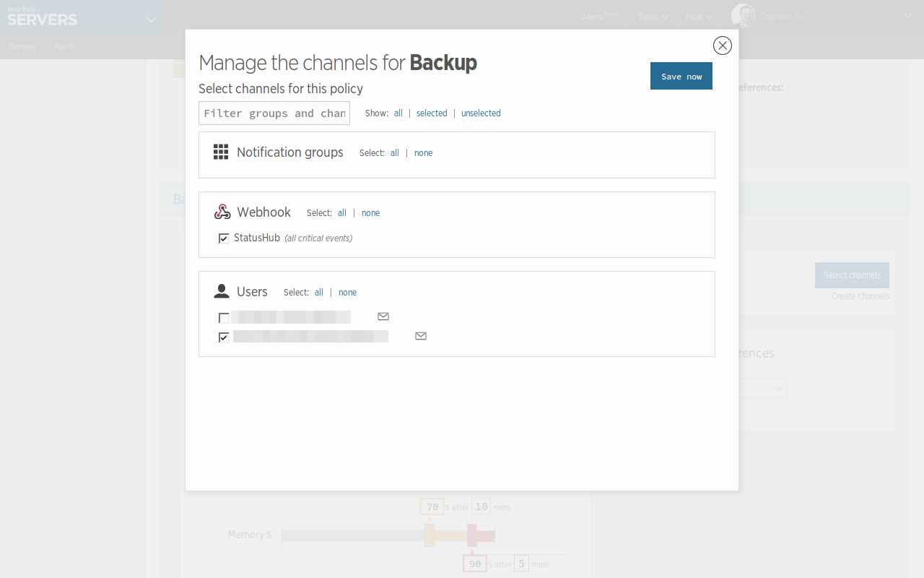Click the Cogneto.io account name

pos(780,15)
